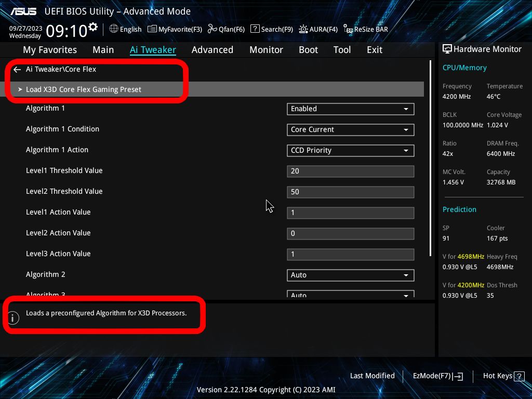Open Search(F9) question mark icon
This screenshot has height=399, width=532.
[x=255, y=29]
